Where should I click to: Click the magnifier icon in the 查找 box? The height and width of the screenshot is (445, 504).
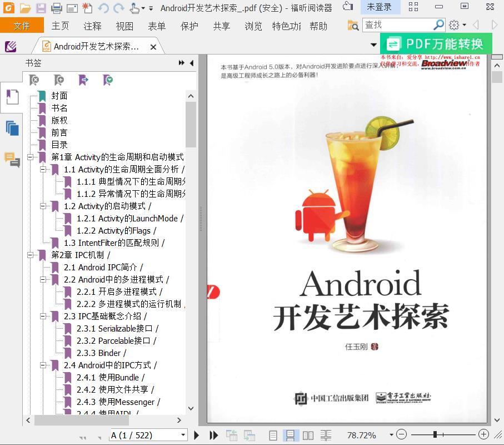[438, 25]
